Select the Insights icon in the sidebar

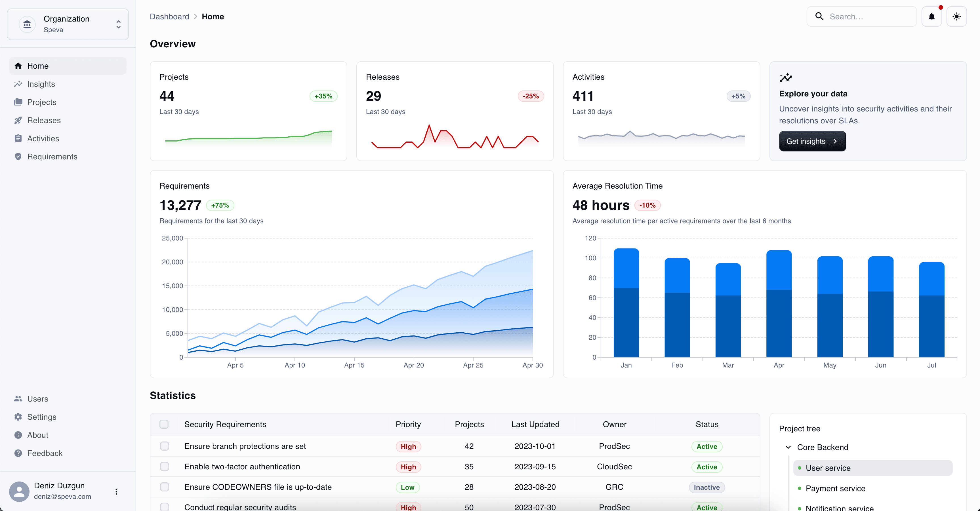tap(18, 84)
